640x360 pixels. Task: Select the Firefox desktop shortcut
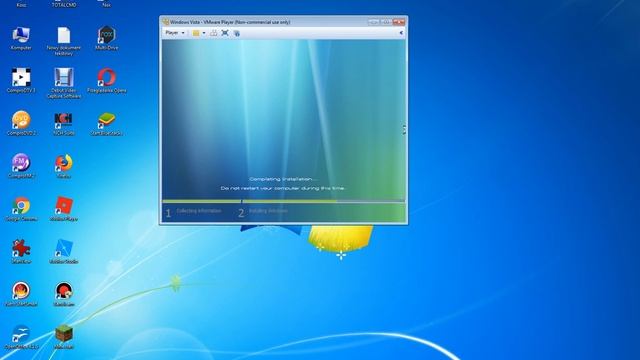point(64,166)
